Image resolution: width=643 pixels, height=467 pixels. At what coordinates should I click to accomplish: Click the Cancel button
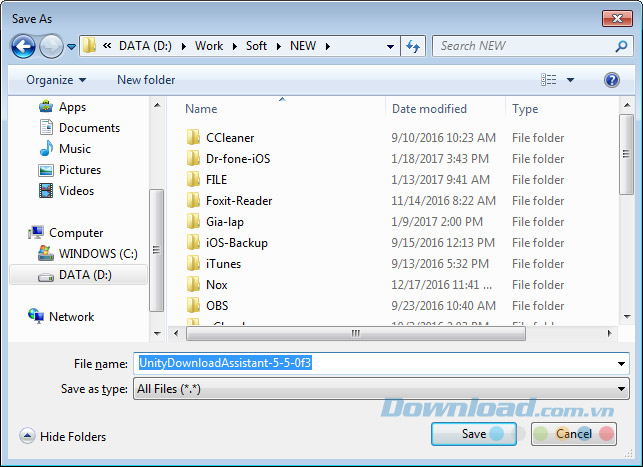coord(573,434)
